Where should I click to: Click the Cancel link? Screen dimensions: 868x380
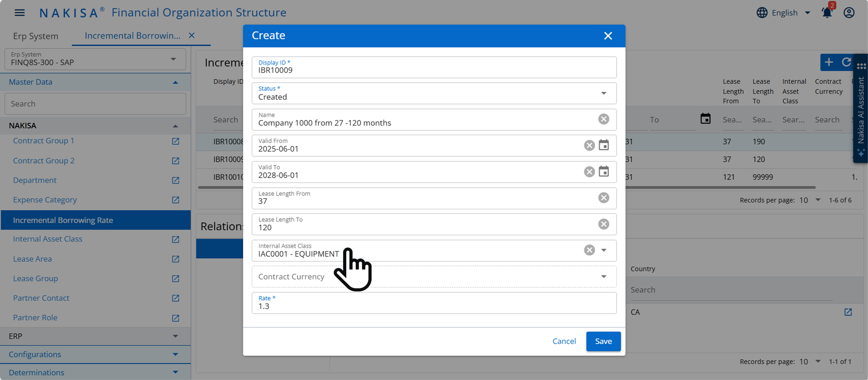coord(564,341)
